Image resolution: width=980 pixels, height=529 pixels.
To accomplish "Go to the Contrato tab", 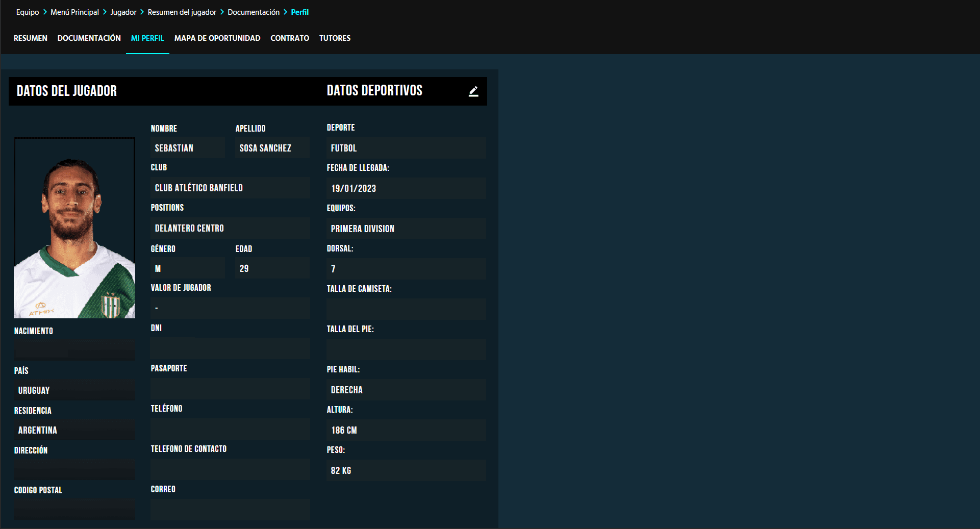I will click(x=290, y=38).
